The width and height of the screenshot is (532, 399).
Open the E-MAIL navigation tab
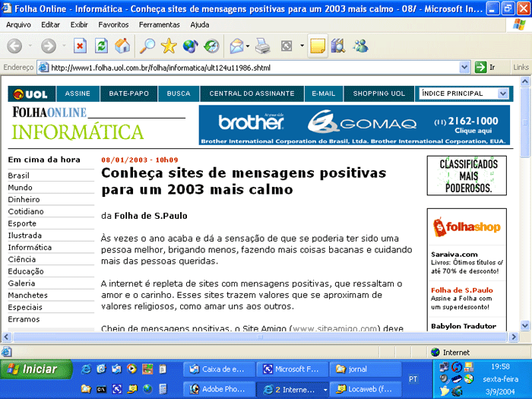coord(323,93)
